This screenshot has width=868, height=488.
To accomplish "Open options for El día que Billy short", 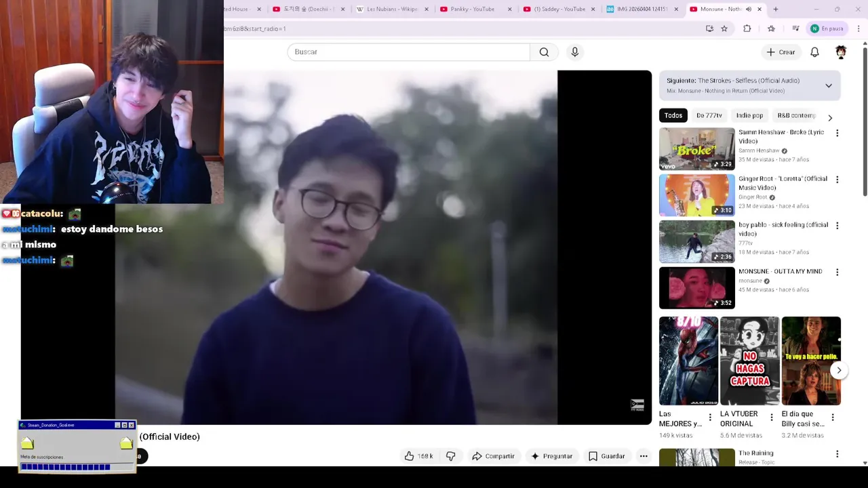I will pos(833,418).
